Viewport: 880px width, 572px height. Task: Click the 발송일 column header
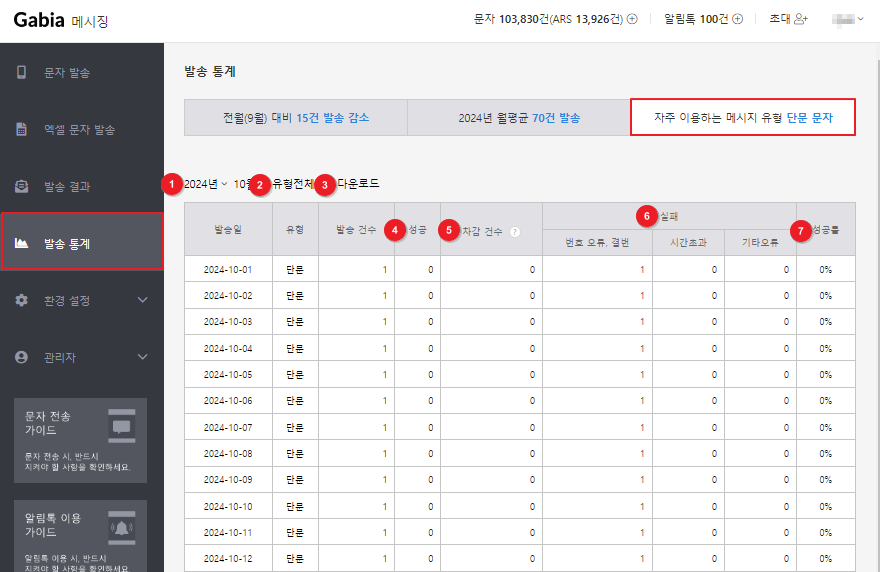[x=228, y=229]
